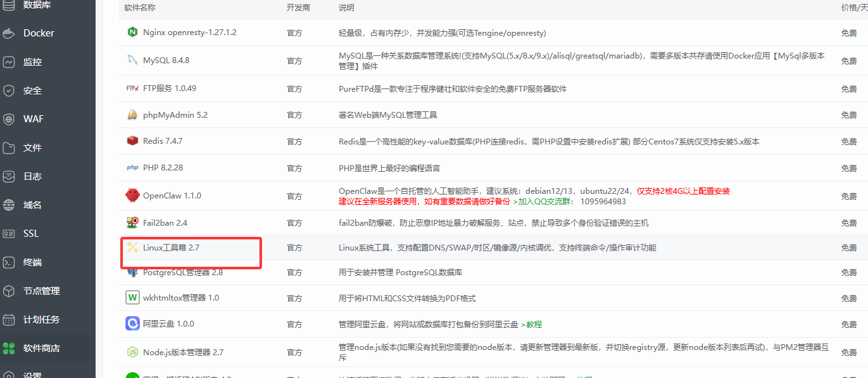Image resolution: width=868 pixels, height=378 pixels.
Task: Click the Fail2ban logo
Action: (132, 221)
